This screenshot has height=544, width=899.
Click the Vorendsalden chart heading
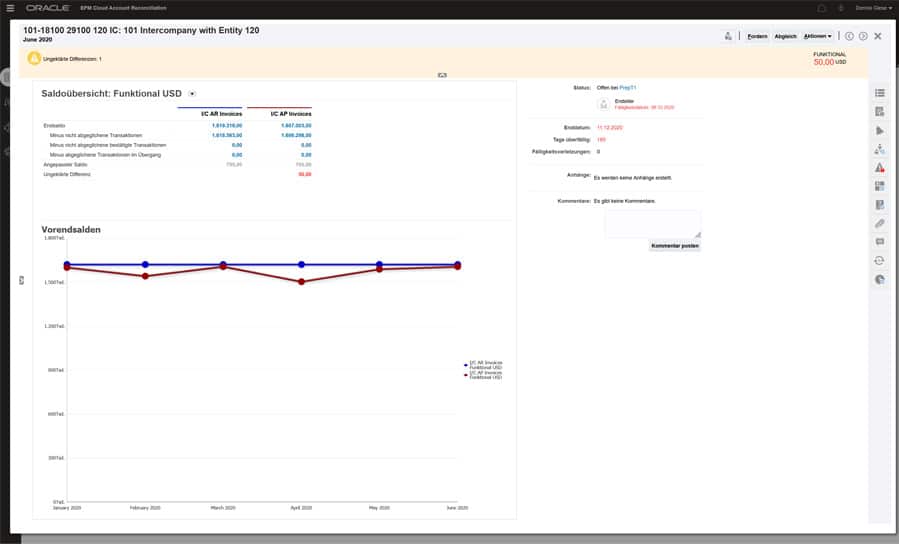71,229
